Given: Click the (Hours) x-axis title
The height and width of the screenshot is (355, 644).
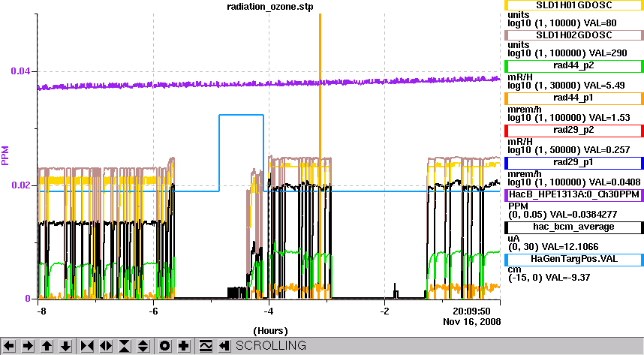Looking at the screenshot, I should pyautogui.click(x=270, y=331).
